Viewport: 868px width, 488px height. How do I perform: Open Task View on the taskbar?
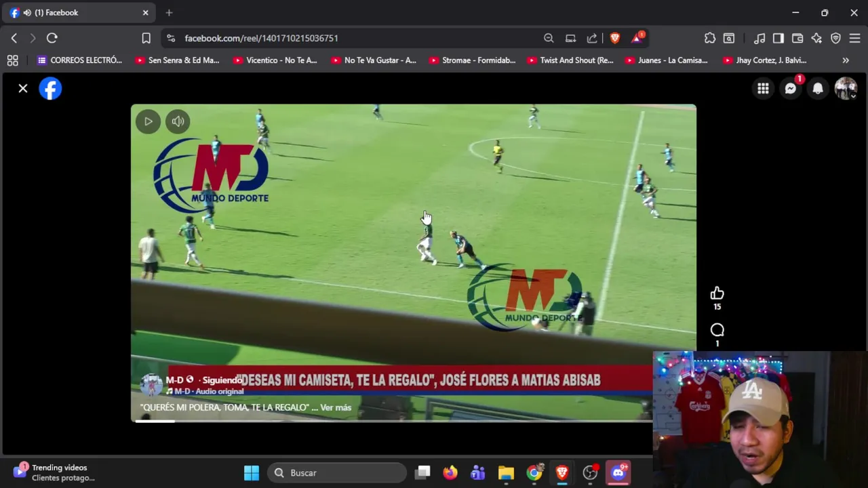[x=423, y=472]
